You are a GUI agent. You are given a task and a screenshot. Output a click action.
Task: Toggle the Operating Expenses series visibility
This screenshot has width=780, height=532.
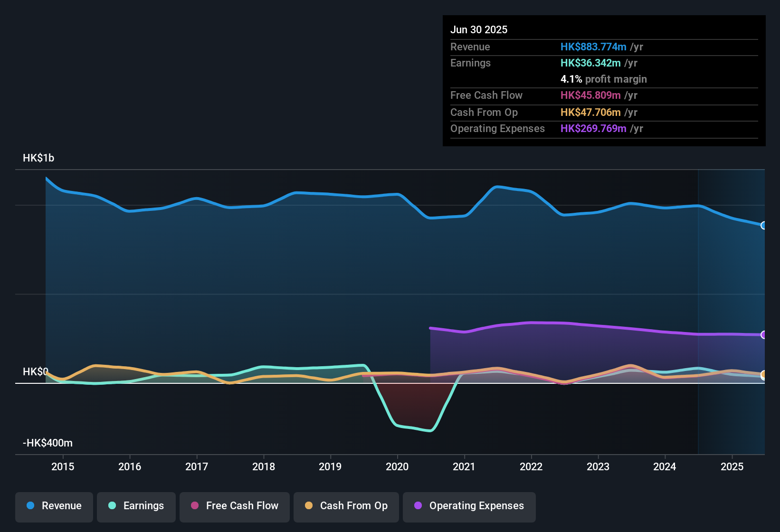click(469, 506)
